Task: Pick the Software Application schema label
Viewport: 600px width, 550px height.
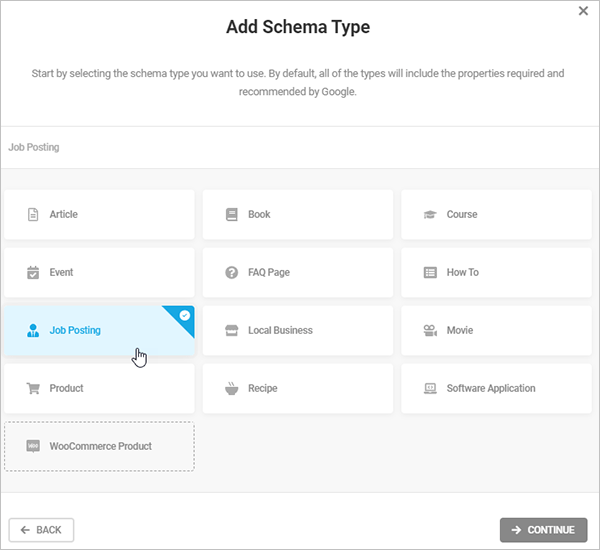Action: tap(491, 388)
